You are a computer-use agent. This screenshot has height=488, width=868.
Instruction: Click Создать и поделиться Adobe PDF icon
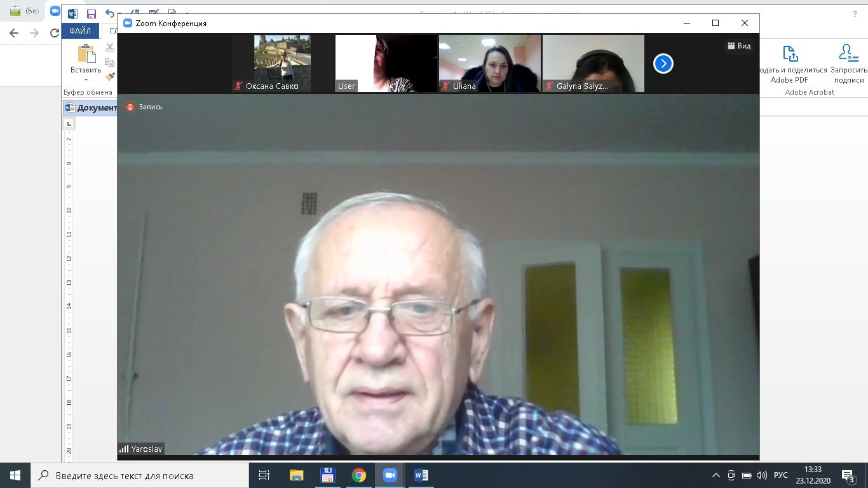point(790,53)
